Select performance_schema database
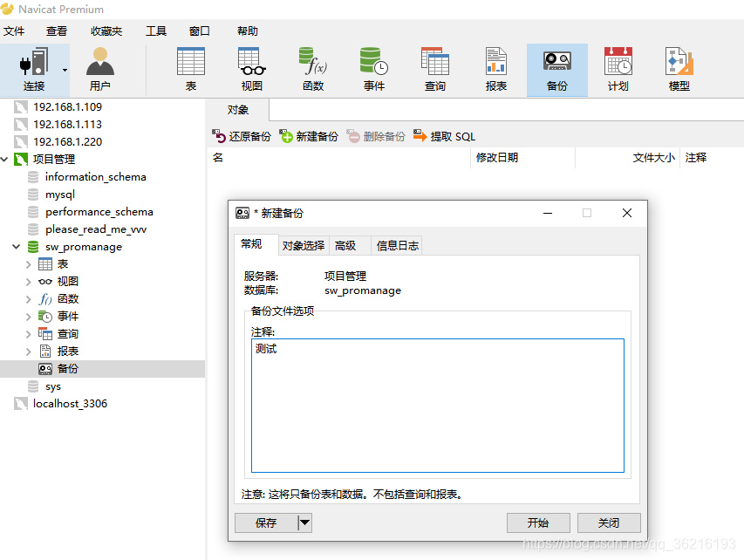The height and width of the screenshot is (560, 744). point(99,212)
